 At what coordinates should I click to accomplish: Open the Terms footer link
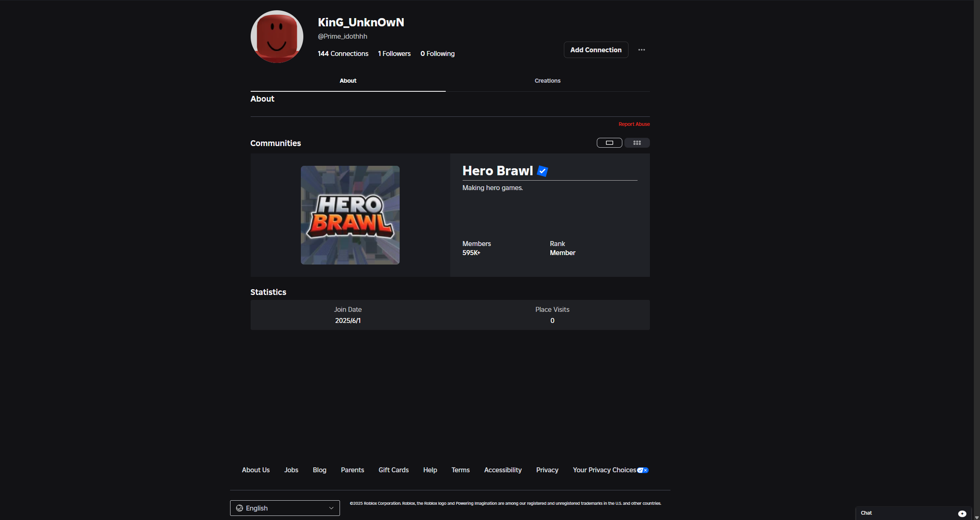click(460, 470)
